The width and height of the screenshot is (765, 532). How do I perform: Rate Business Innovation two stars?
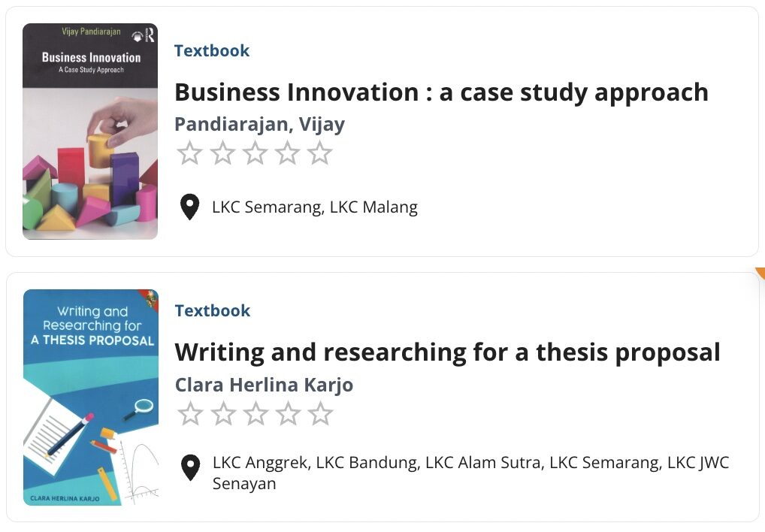(x=222, y=153)
